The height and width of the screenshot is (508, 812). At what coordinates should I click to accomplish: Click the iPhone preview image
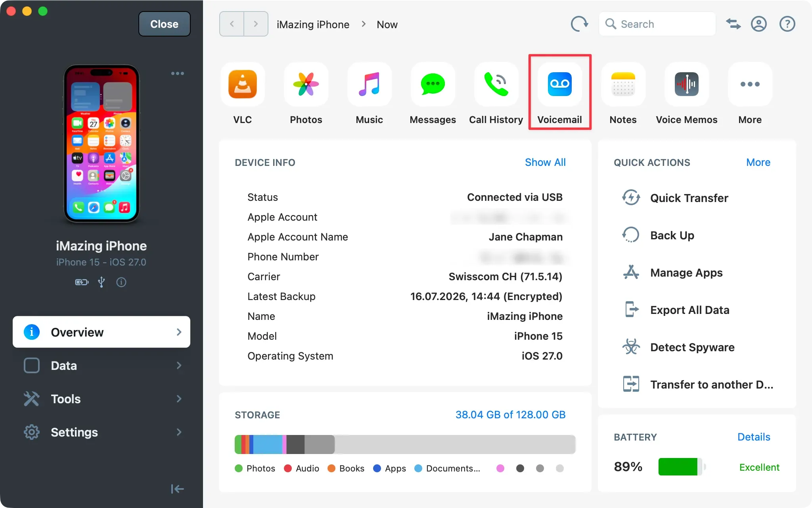[x=101, y=144]
